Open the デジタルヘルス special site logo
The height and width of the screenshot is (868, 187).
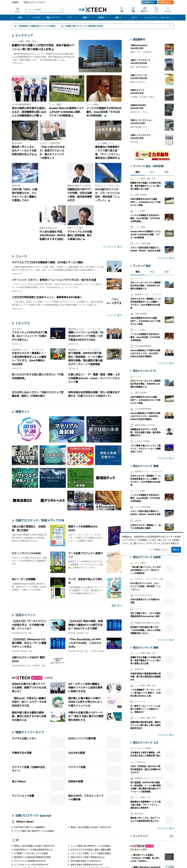53,500
